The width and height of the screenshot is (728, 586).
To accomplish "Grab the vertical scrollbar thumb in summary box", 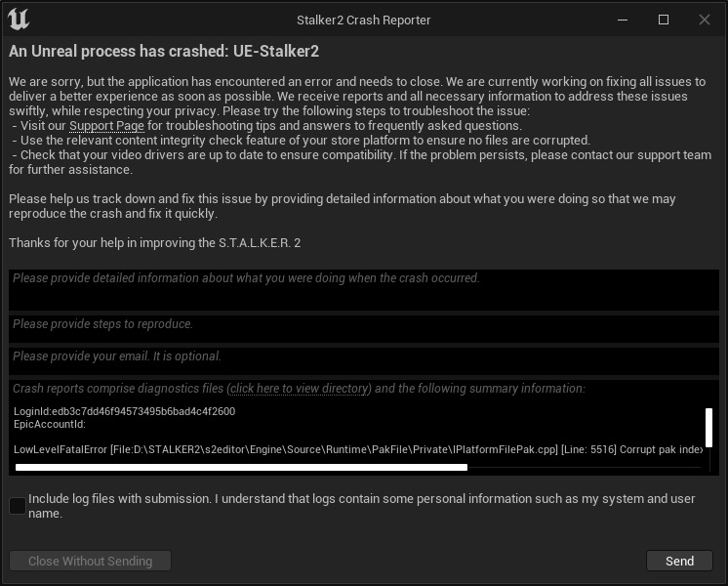I will point(708,428).
